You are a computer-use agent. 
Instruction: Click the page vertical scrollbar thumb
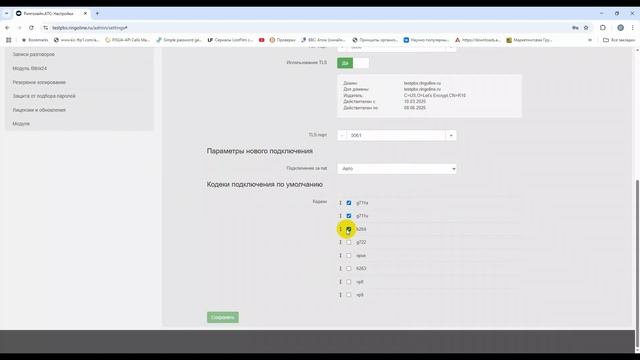[638, 263]
